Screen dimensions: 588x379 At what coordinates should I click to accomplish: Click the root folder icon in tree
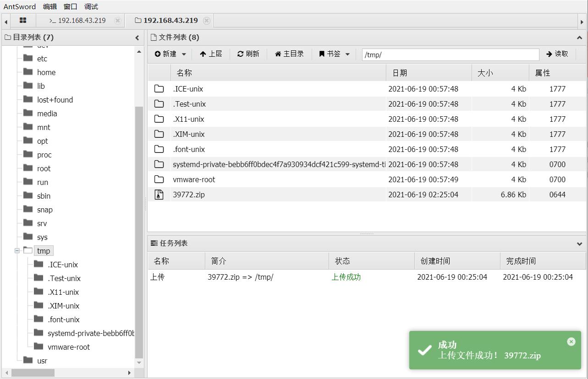pos(28,168)
